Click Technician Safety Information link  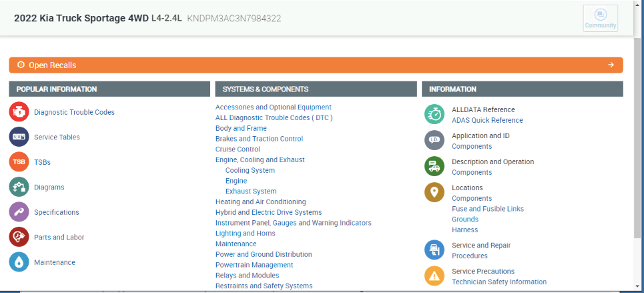click(x=499, y=282)
